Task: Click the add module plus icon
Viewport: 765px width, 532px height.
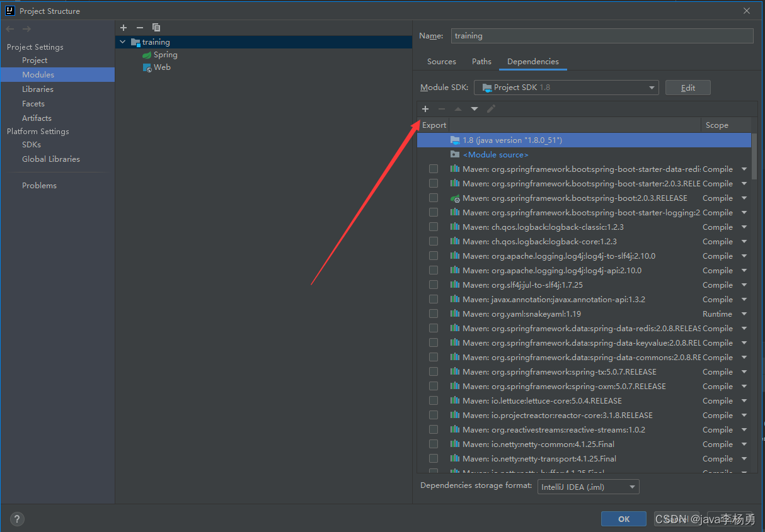Action: 124,28
